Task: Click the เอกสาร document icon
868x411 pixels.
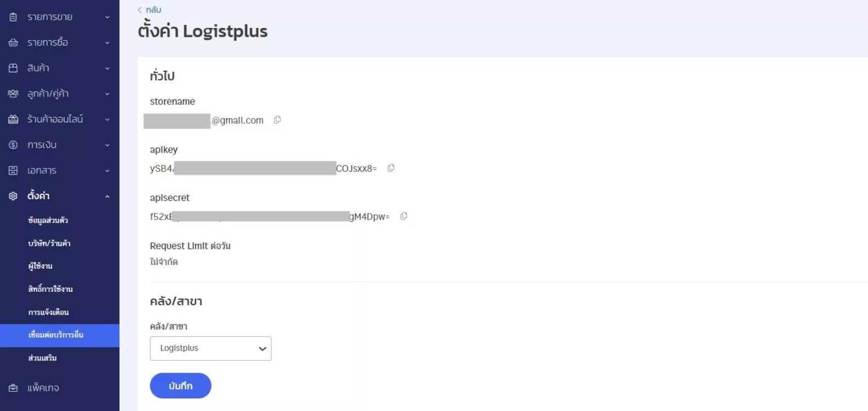Action: [x=13, y=171]
